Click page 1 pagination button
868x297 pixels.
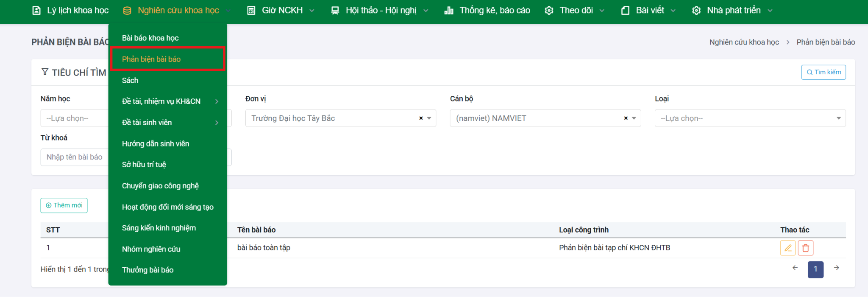click(x=815, y=269)
